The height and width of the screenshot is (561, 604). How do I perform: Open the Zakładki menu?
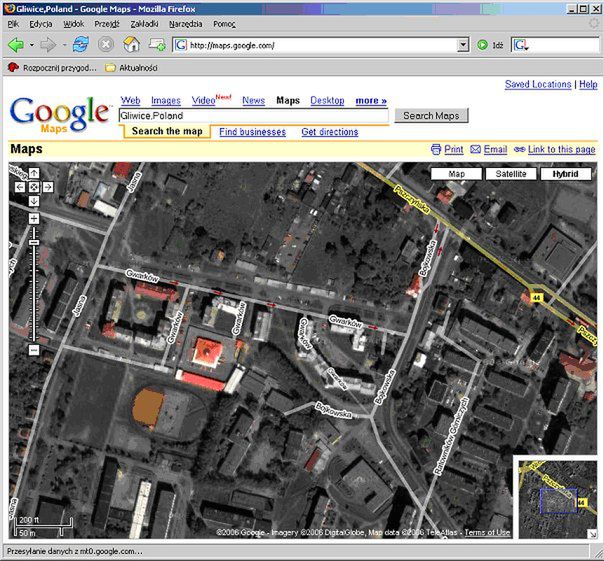point(144,24)
